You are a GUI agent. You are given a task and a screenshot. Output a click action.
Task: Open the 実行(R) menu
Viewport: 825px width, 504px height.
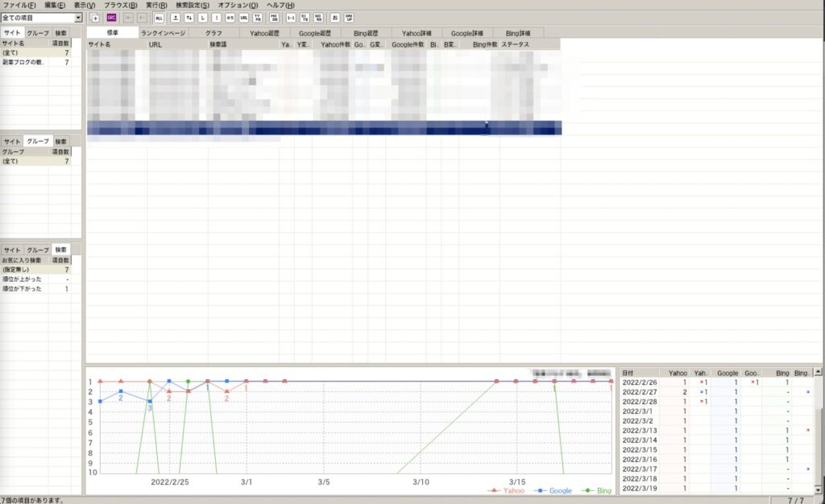(x=156, y=5)
